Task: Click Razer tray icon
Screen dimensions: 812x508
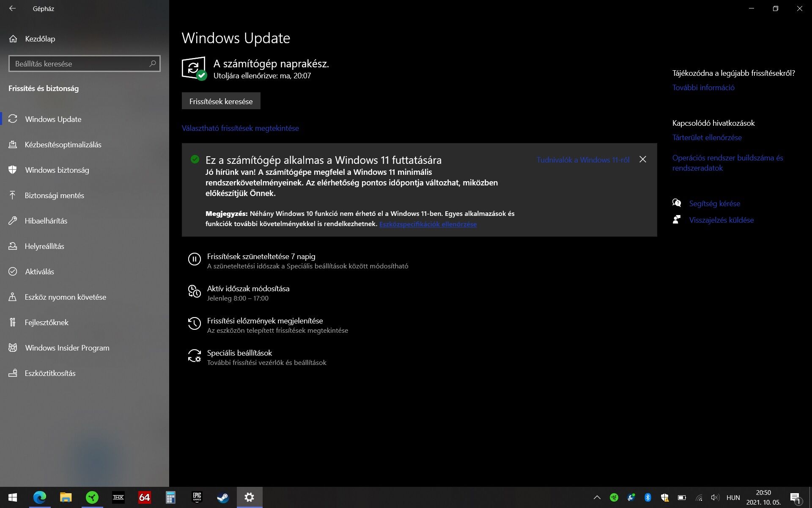Action: pos(614,497)
